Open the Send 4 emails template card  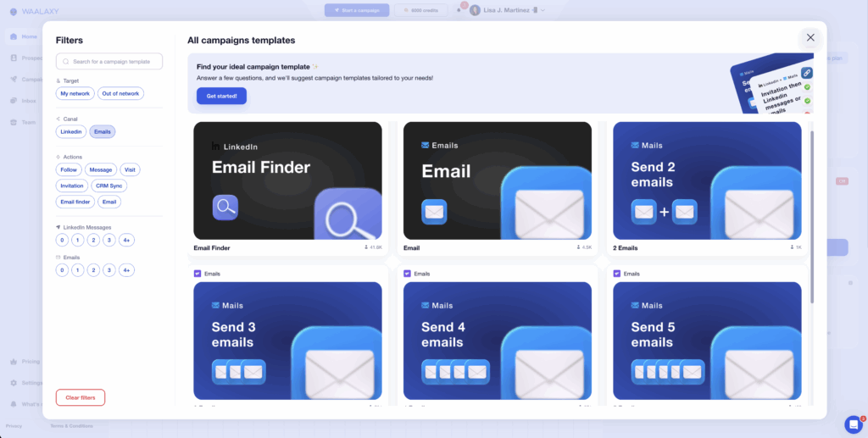(x=498, y=341)
